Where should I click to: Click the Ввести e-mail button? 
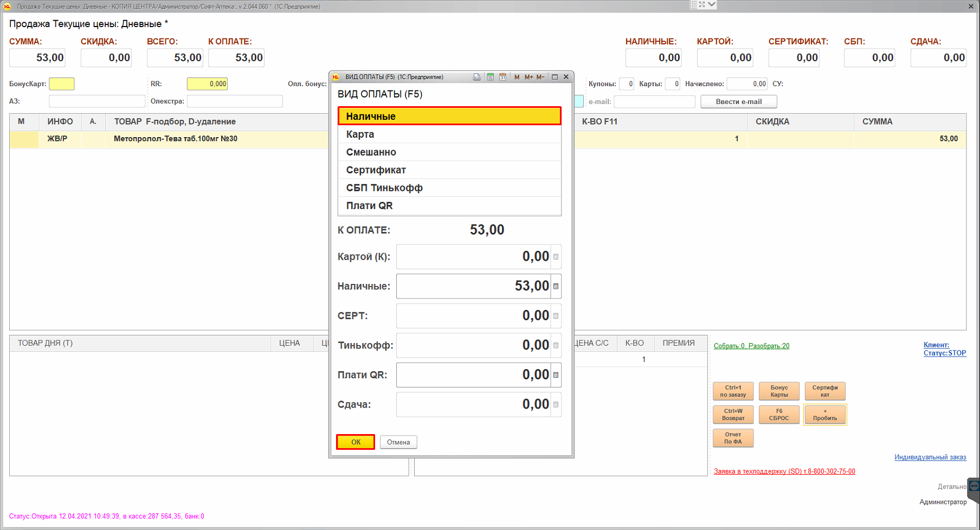(x=738, y=102)
